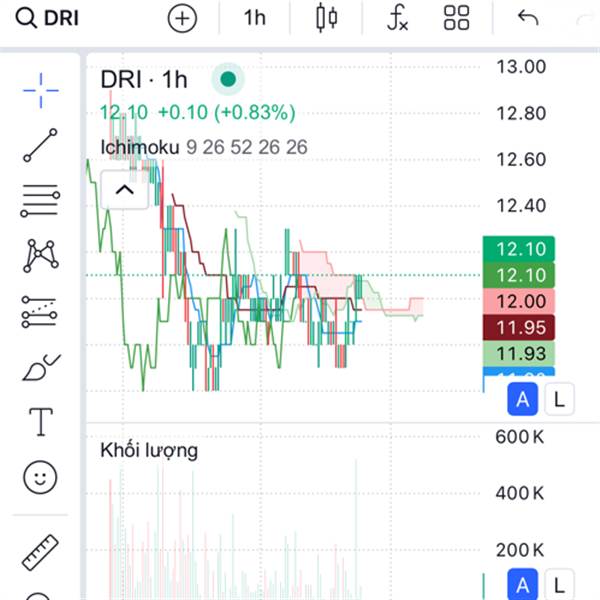Click 12.80 on the price axis
Image resolution: width=600 pixels, height=600 pixels.
click(521, 114)
